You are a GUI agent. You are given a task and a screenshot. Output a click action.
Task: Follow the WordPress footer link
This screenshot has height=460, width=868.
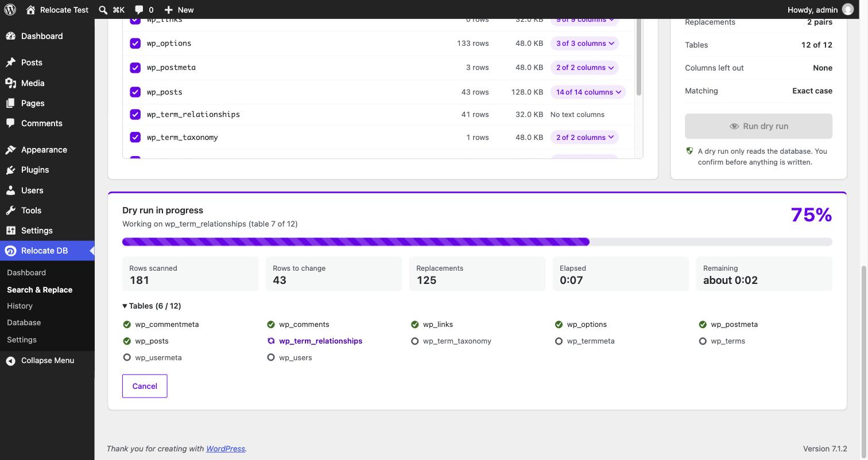226,449
